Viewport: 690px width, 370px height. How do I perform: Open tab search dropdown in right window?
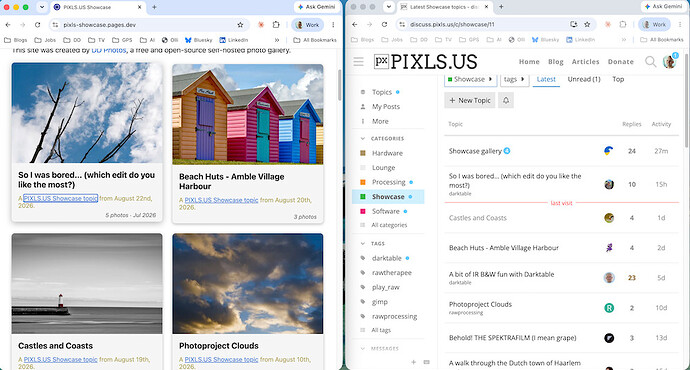click(x=389, y=7)
